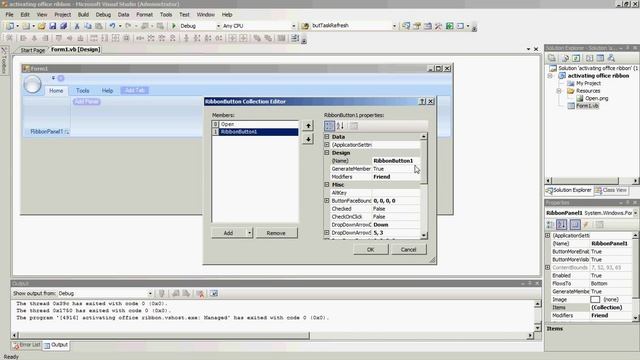640x360 pixels.
Task: Select the RibbonButton1 member in Members list
Action: (255, 132)
